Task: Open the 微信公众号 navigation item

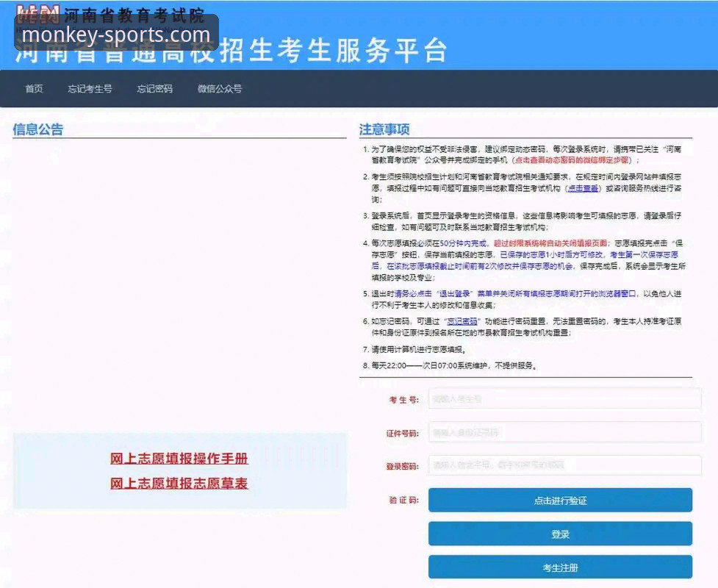Action: 220,88
